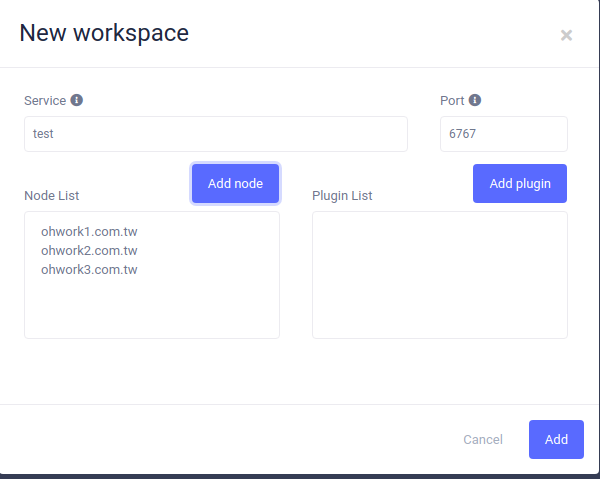The image size is (600, 479).
Task: Click Cancel to discard the workspace
Action: coord(483,440)
